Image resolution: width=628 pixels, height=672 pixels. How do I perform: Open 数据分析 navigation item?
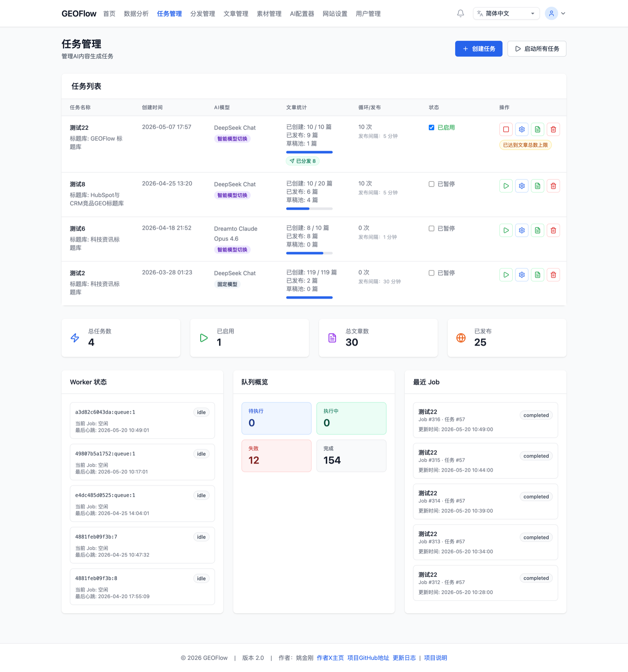point(136,14)
